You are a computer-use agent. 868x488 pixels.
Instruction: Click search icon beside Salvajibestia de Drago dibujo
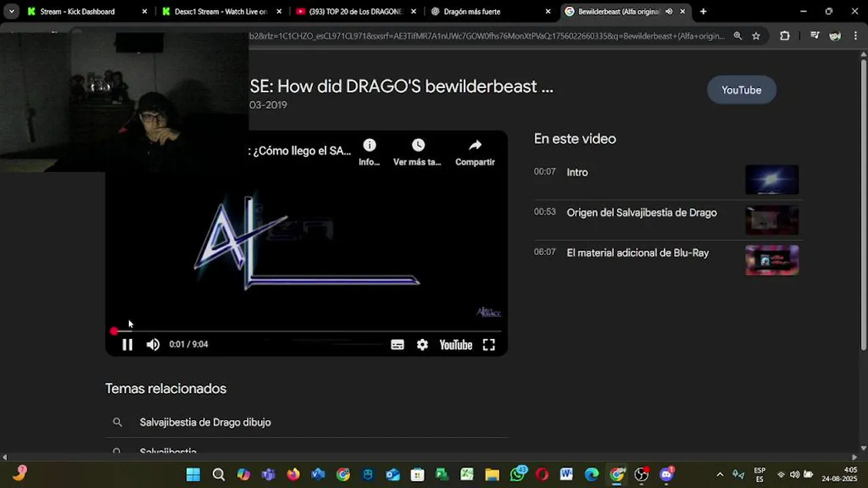[x=117, y=422]
